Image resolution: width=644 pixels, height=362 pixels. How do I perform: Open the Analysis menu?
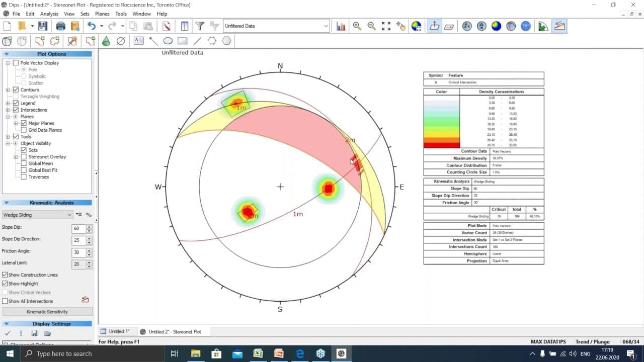(49, 14)
